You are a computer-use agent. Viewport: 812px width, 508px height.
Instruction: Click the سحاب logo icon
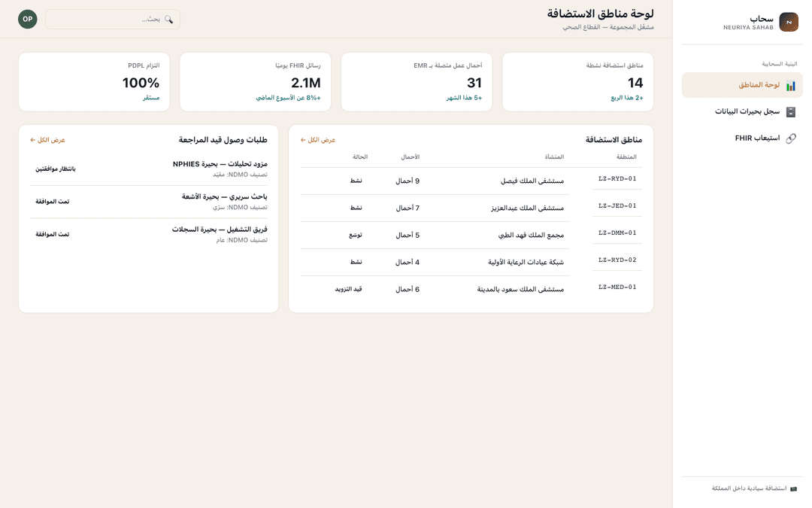click(788, 22)
